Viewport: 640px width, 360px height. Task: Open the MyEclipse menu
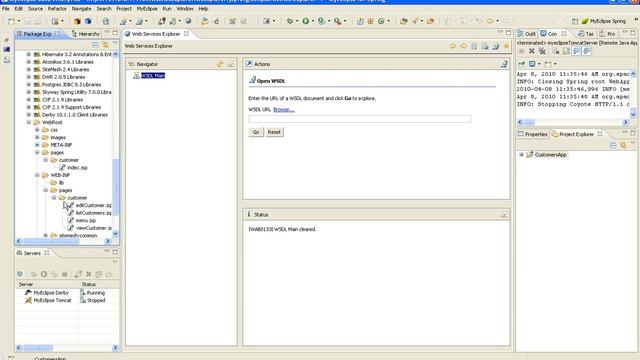click(x=147, y=9)
